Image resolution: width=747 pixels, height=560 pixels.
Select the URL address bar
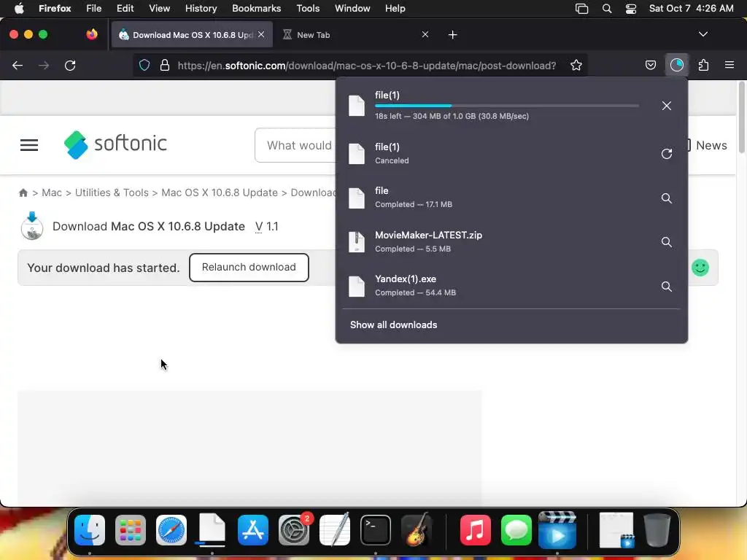pos(366,65)
